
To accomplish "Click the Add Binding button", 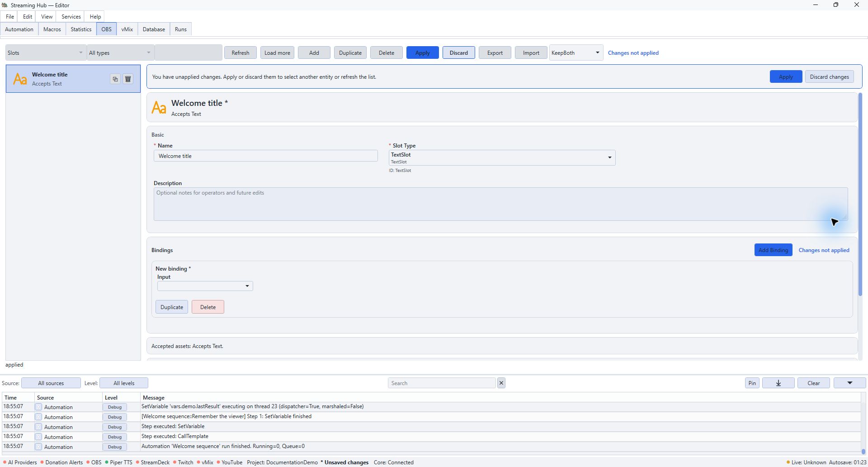I will 773,250.
